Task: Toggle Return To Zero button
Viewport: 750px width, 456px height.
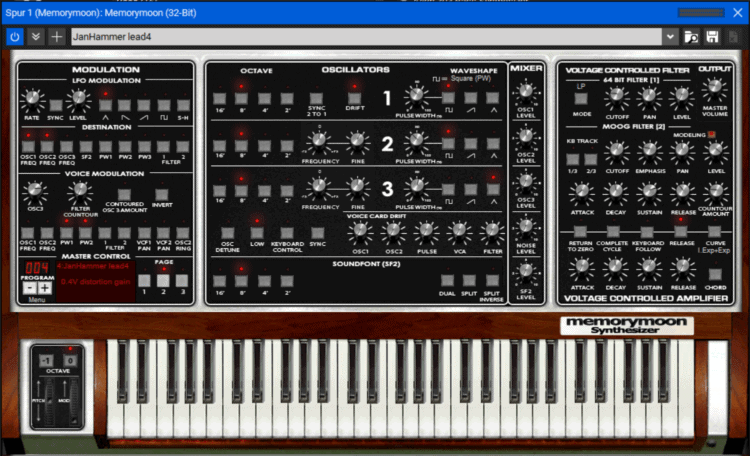Action: pos(580,232)
